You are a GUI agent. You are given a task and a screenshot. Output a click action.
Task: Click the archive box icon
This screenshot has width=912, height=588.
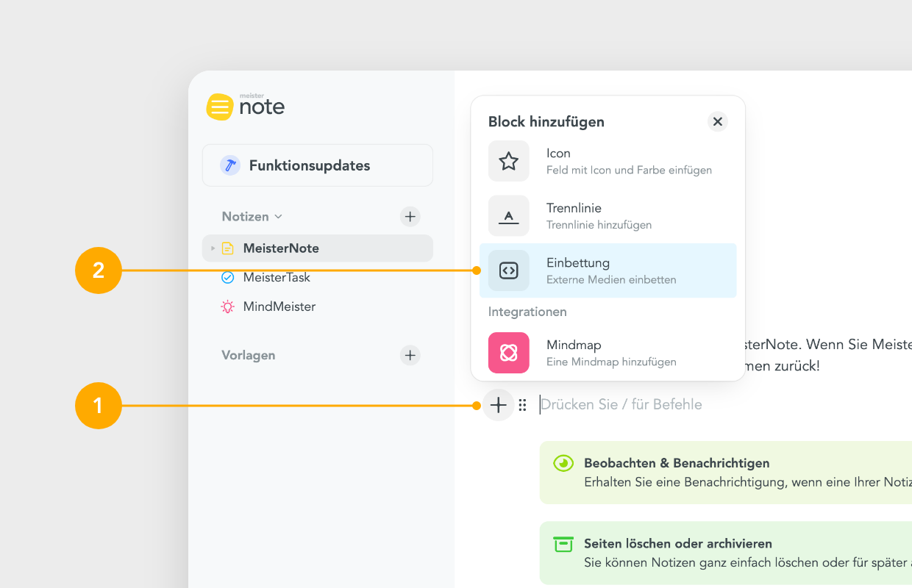click(563, 544)
